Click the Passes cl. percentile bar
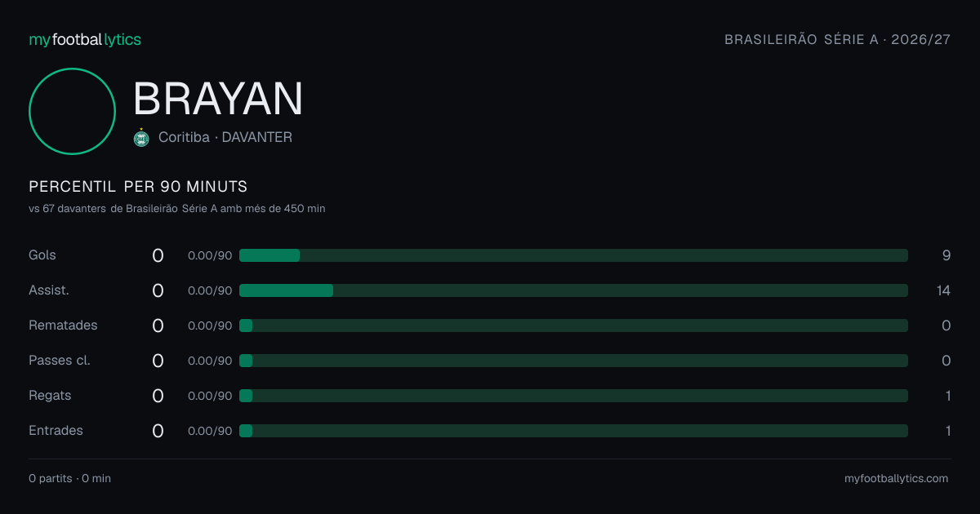980x514 pixels. [x=573, y=361]
